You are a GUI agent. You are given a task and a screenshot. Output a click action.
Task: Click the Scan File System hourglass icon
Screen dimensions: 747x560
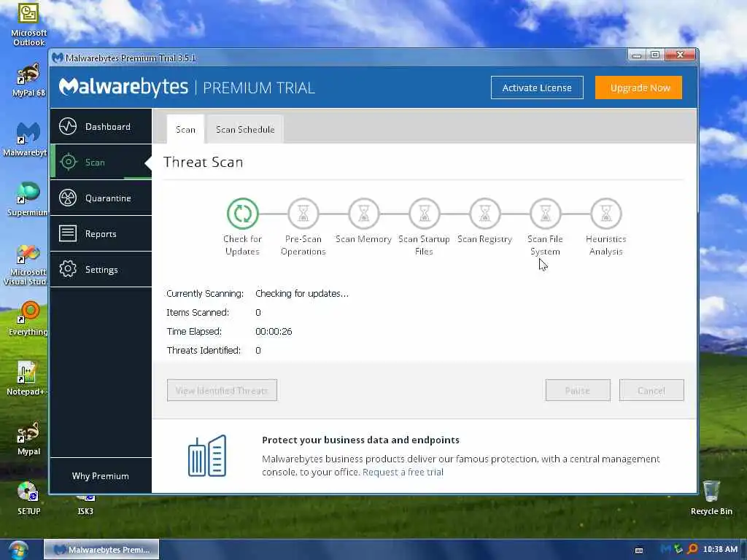tap(545, 214)
